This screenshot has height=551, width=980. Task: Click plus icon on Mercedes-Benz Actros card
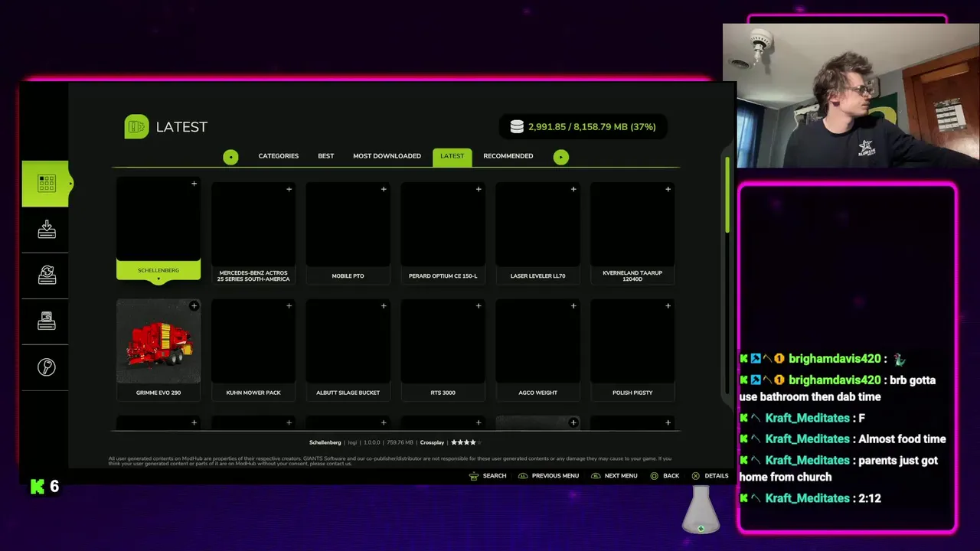289,189
